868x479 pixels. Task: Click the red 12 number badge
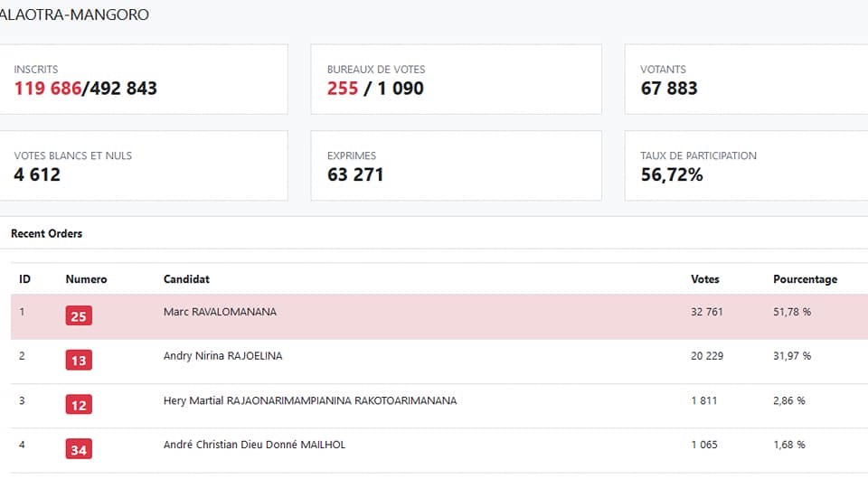[x=79, y=405]
